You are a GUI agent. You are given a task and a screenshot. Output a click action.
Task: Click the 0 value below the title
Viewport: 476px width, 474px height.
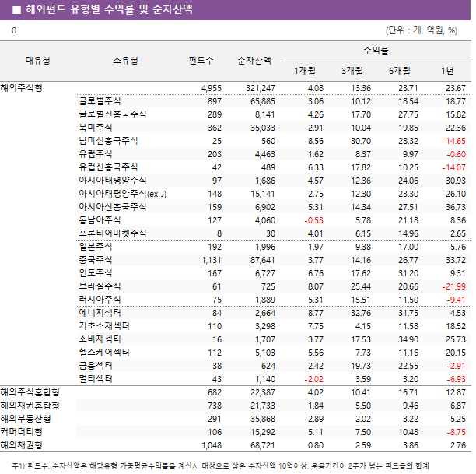[14, 30]
